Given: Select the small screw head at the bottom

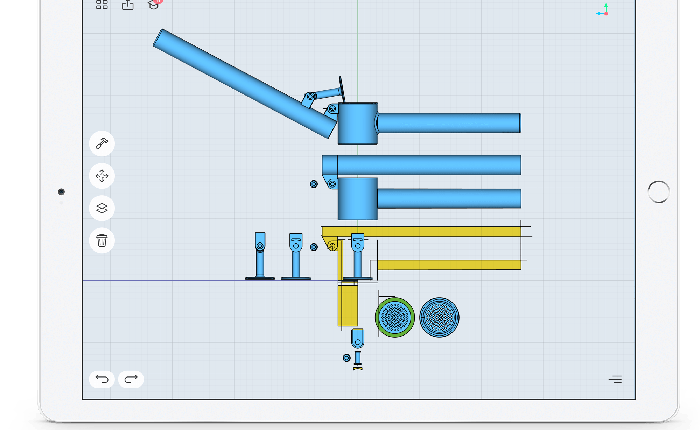Looking at the screenshot, I should coord(347,358).
